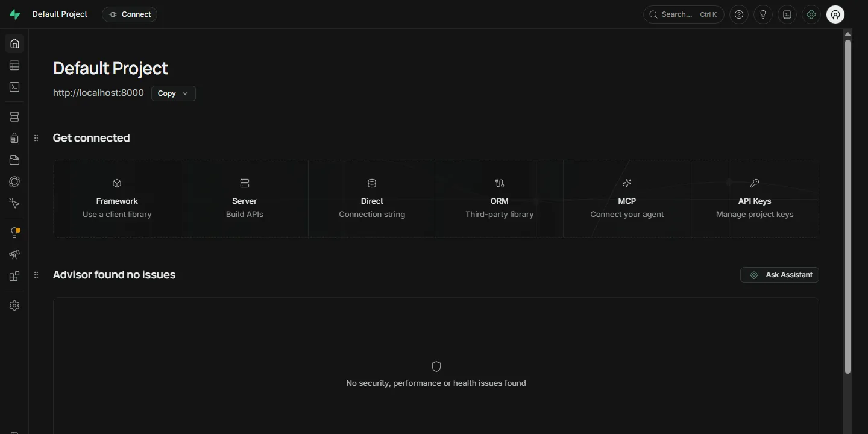Open the Table Editor sidebar icon
This screenshot has width=868, height=434.
(14, 65)
